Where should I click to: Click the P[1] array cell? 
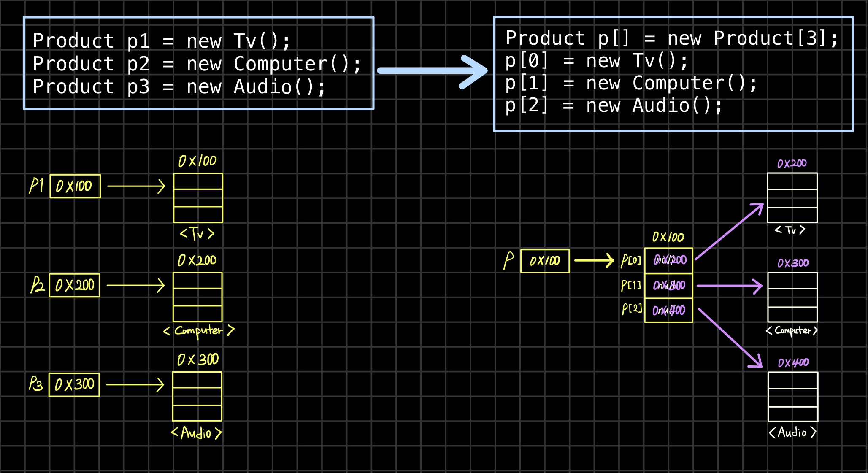pos(668,286)
